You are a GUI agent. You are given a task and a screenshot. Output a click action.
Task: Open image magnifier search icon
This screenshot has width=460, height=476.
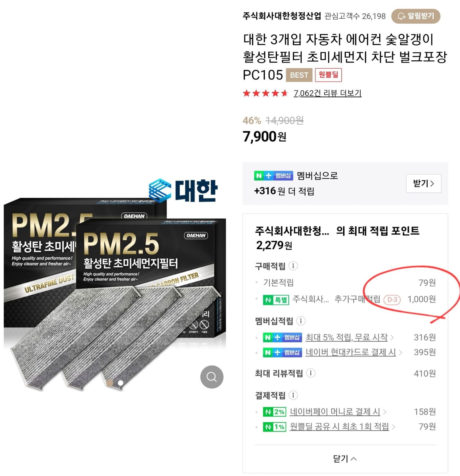click(x=212, y=377)
